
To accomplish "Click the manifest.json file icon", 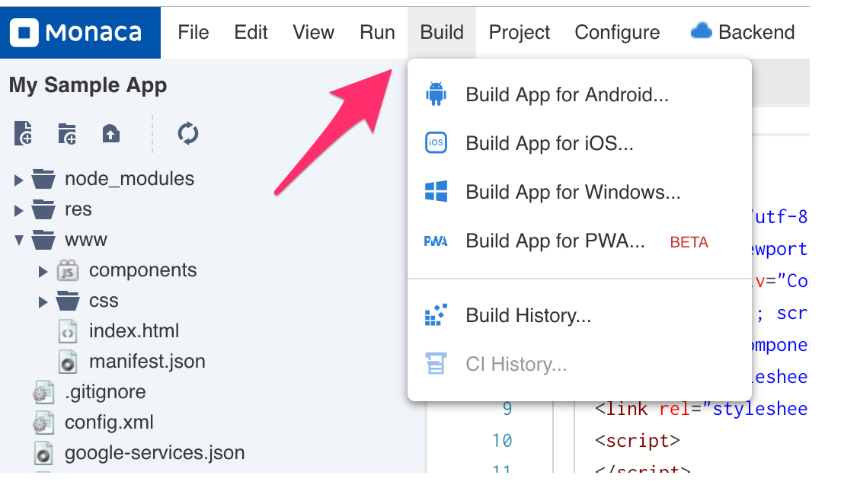I will click(68, 362).
